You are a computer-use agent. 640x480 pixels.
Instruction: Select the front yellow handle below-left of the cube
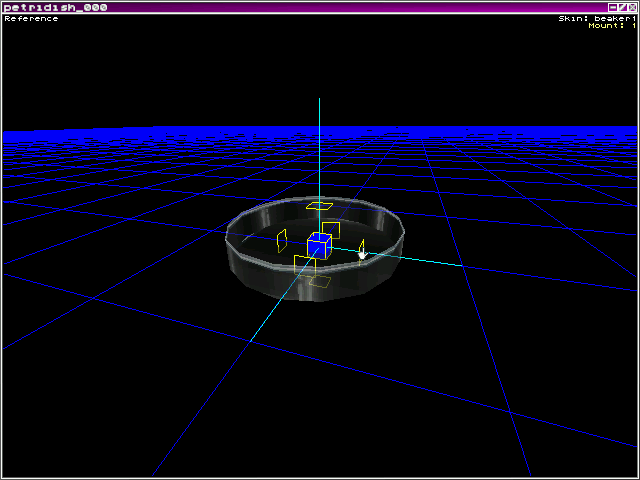(304, 263)
